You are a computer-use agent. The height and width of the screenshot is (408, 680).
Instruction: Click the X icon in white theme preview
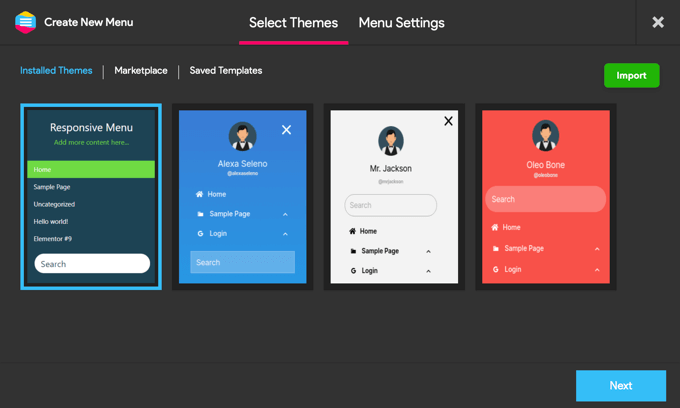click(x=448, y=121)
